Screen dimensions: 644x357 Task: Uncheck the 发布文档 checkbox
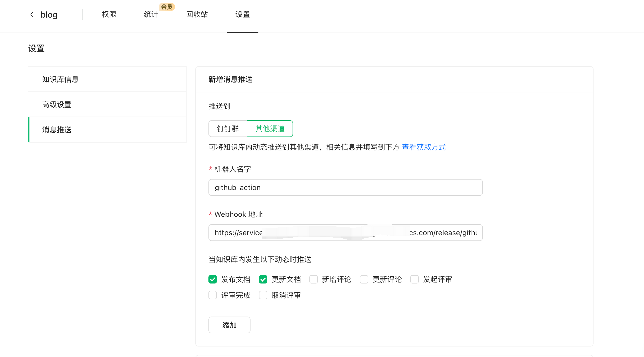coord(213,279)
